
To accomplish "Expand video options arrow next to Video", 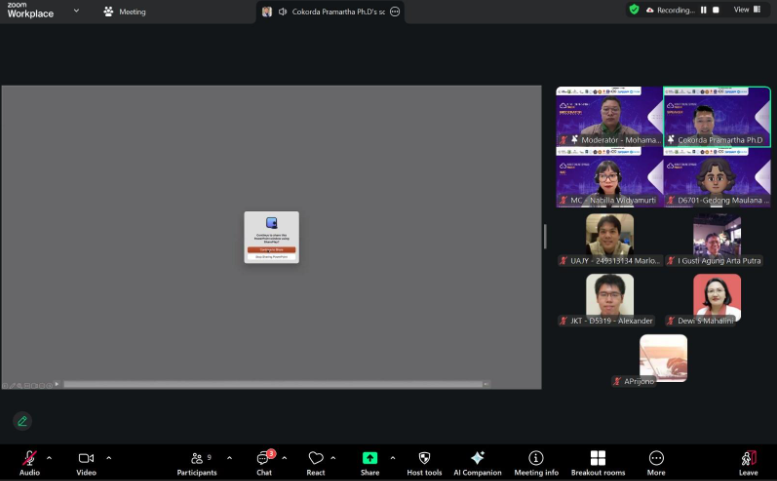I will [108, 458].
